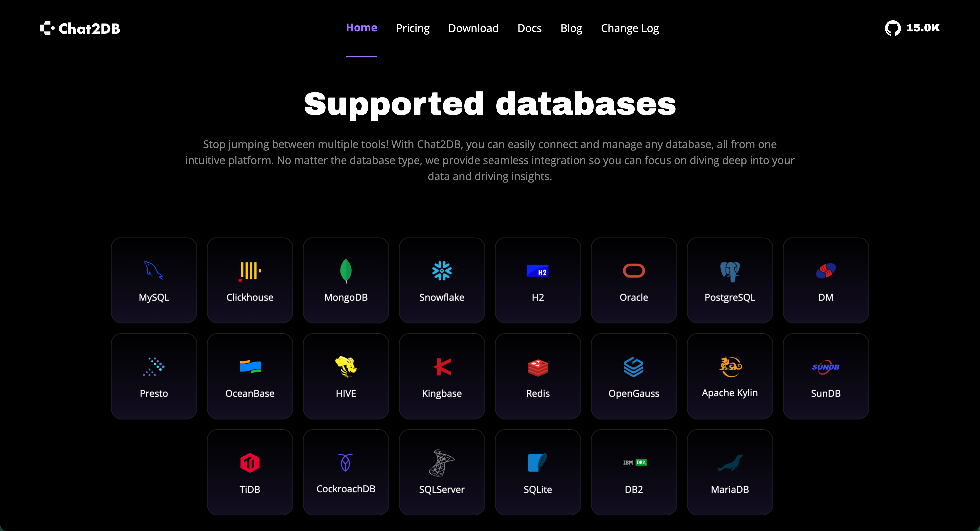The image size is (980, 531).
Task: Click the Snowflake label
Action: (442, 297)
